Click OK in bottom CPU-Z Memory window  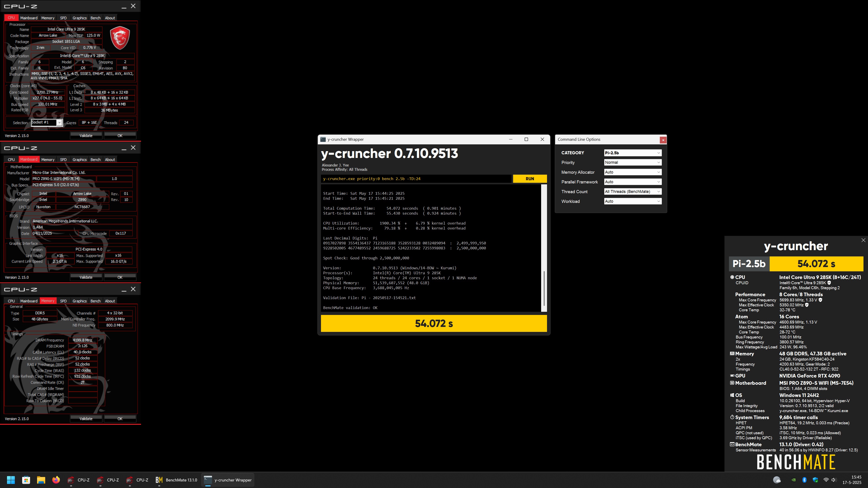(120, 419)
